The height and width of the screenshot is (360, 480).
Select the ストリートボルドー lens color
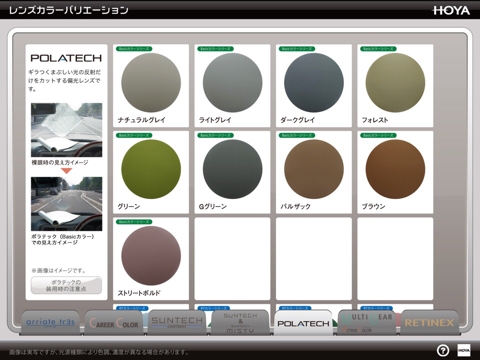(151, 259)
